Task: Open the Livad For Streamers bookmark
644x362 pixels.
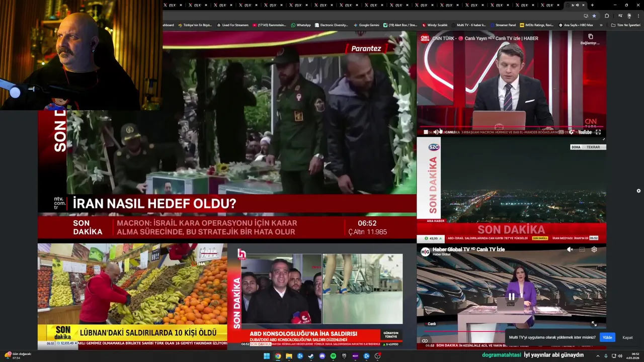Action: click(232, 25)
